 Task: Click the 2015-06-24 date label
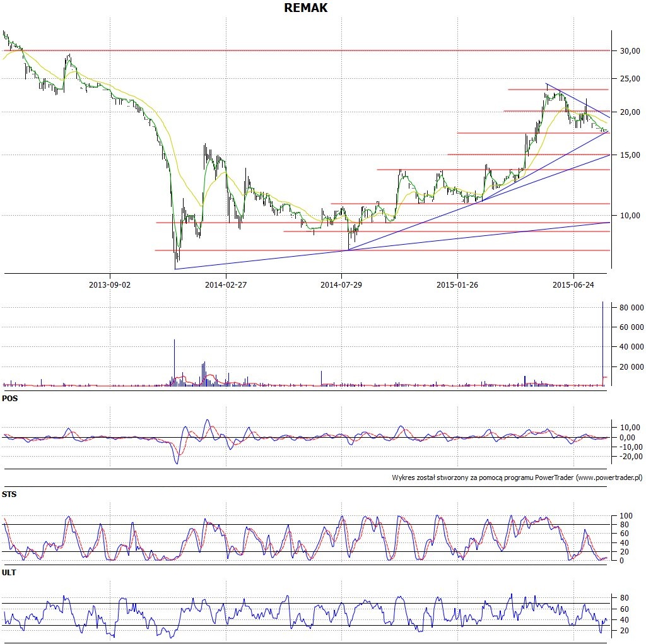[573, 284]
